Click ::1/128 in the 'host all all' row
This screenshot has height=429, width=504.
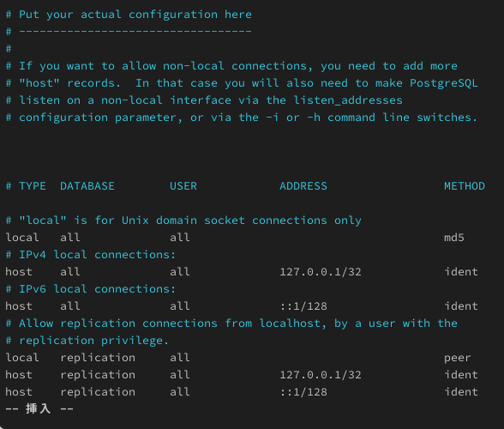[x=303, y=306]
